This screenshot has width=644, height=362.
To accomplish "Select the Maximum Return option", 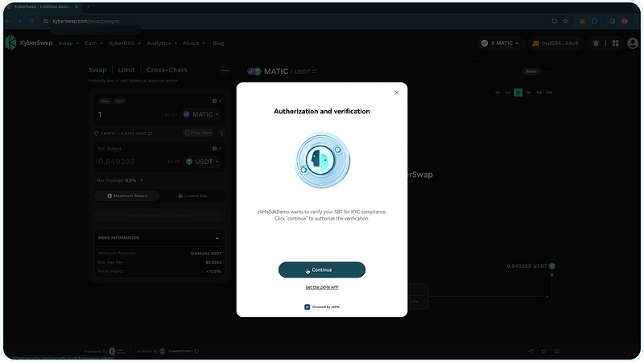I will [x=127, y=195].
